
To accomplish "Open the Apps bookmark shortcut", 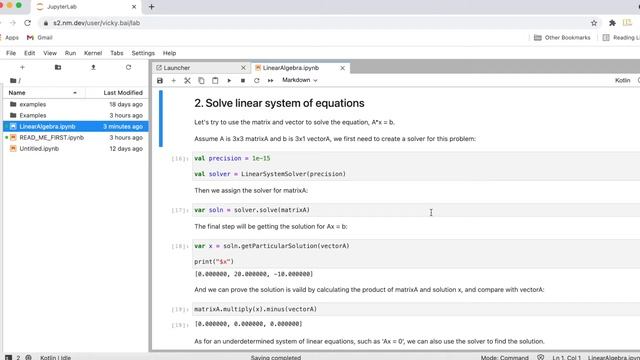I will pyautogui.click(x=10, y=38).
